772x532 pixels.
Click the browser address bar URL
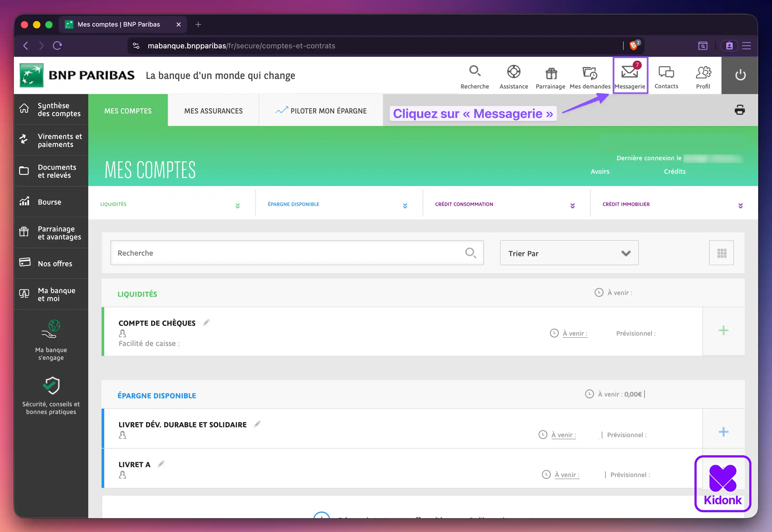coord(241,46)
